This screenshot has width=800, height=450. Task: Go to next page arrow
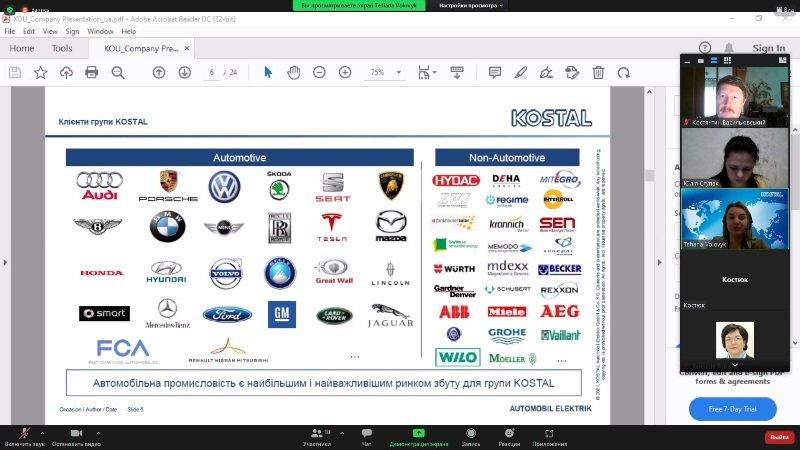(x=185, y=72)
